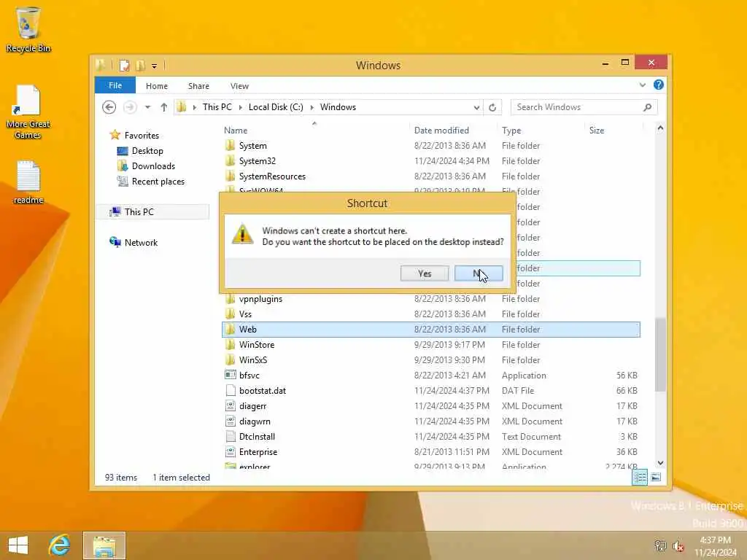Click the New folder quick access icon

[x=140, y=65]
